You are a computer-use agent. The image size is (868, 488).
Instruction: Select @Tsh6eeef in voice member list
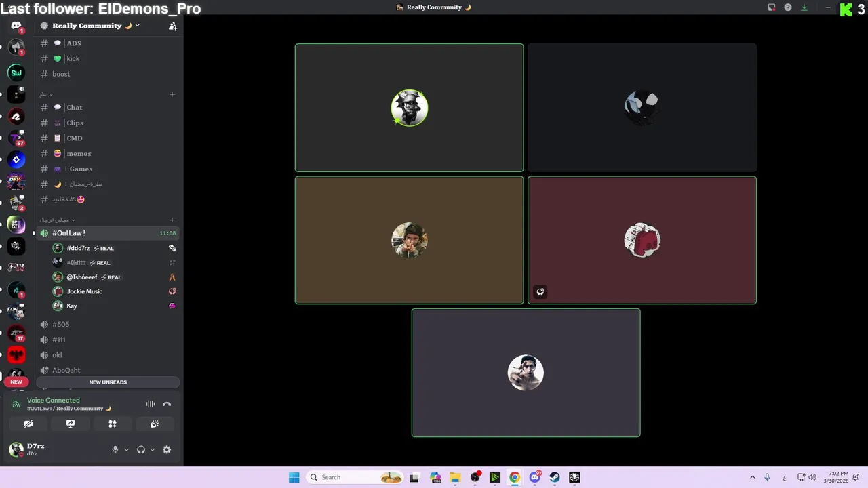click(x=114, y=277)
